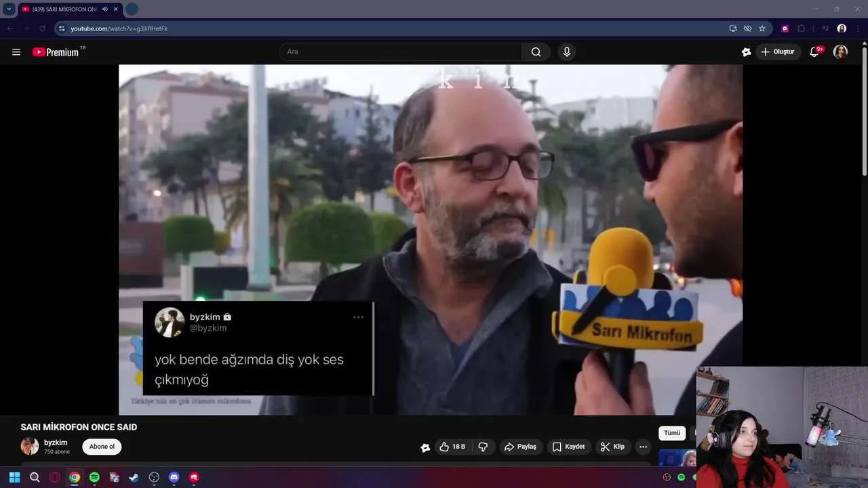Click the search magnifier button
Image resolution: width=868 pixels, height=488 pixels.
(536, 52)
